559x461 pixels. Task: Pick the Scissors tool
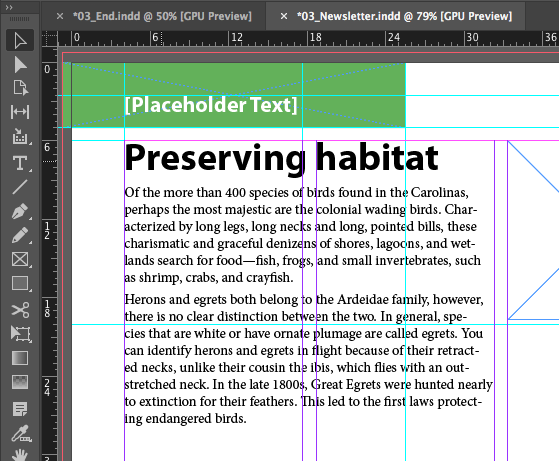click(20, 310)
